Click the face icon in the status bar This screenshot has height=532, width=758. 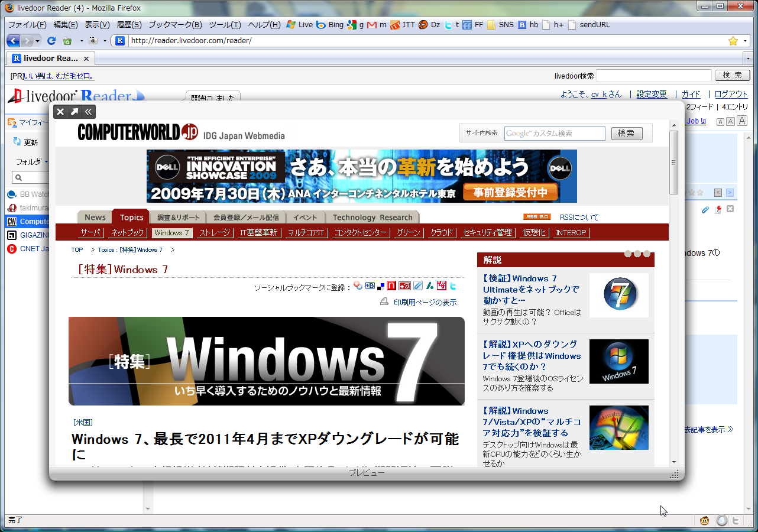pos(705,521)
